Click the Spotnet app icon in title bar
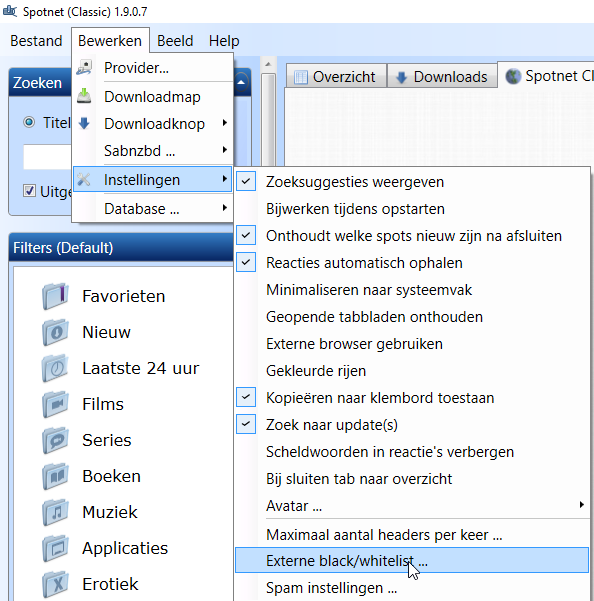 10,11
